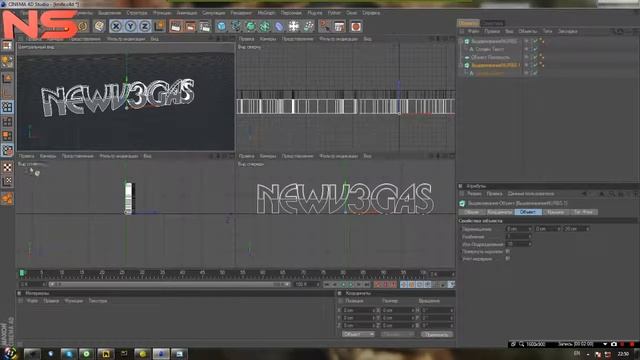This screenshot has height=360, width=640.
Task: Click the red circle icon ending the toolbar
Action: tap(356, 27)
